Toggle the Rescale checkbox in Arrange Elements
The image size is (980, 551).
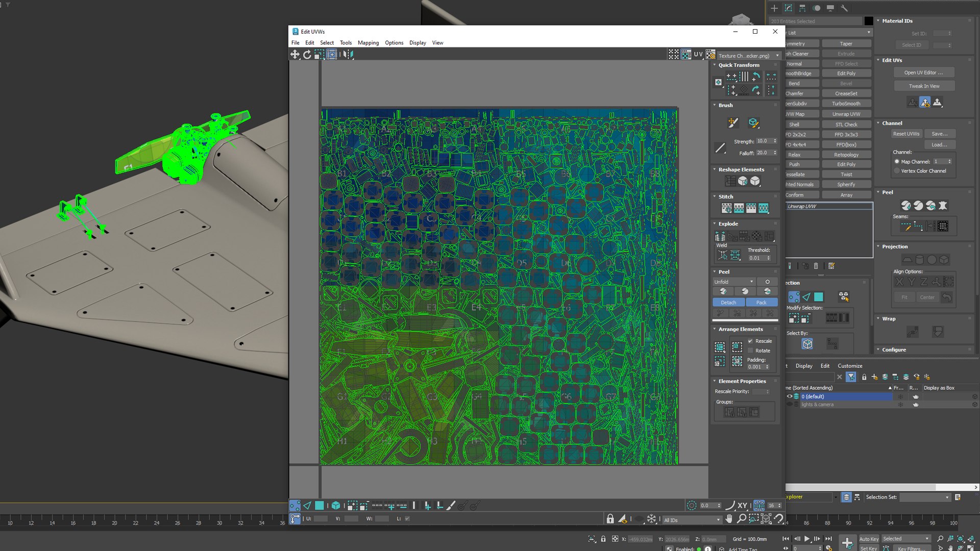tap(750, 341)
